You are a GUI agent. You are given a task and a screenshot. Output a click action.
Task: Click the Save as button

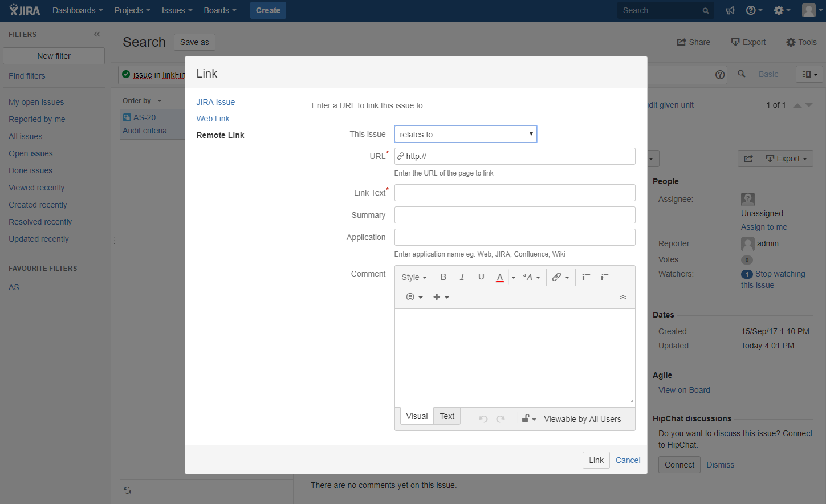(194, 42)
